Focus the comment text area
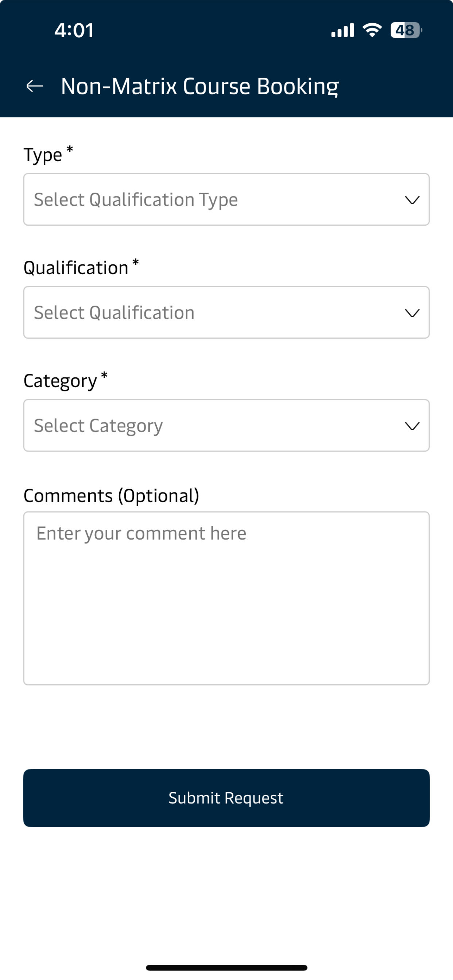Screen dimensions: 453x980 pos(226,598)
